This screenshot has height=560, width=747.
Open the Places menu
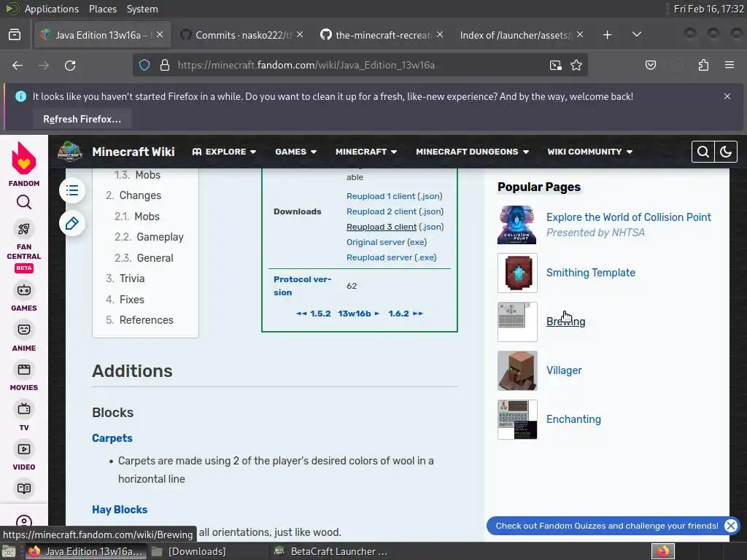[102, 9]
